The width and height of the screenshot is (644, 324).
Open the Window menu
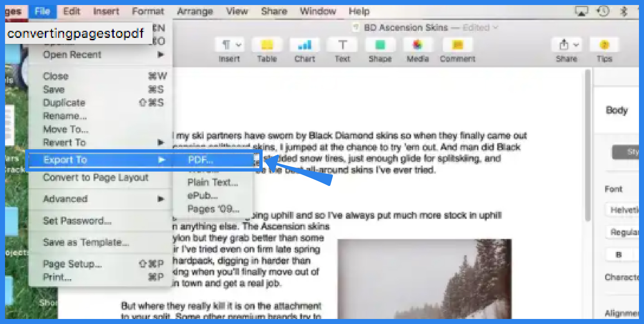(x=317, y=11)
